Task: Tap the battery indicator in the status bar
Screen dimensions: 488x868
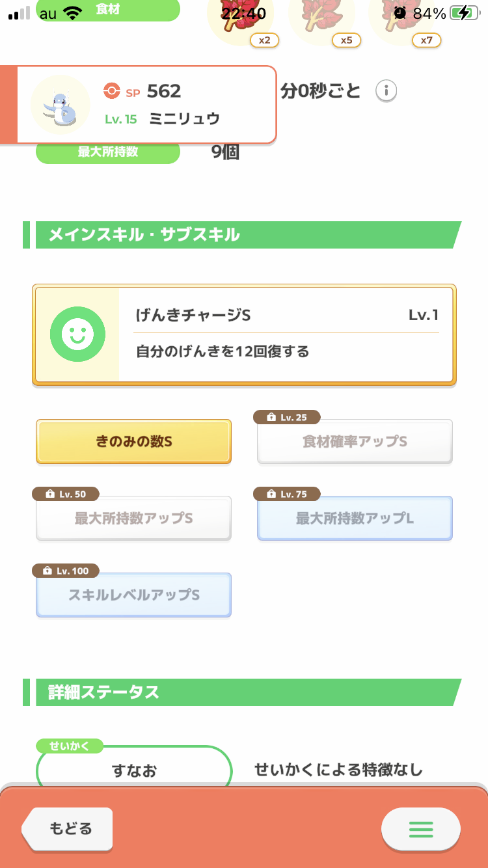Action: 463,13
